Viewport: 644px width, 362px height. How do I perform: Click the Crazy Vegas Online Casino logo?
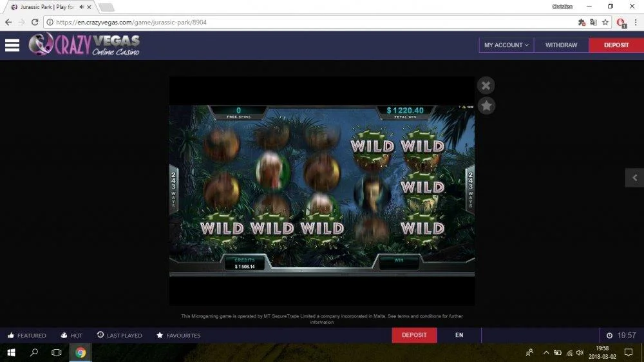(84, 44)
